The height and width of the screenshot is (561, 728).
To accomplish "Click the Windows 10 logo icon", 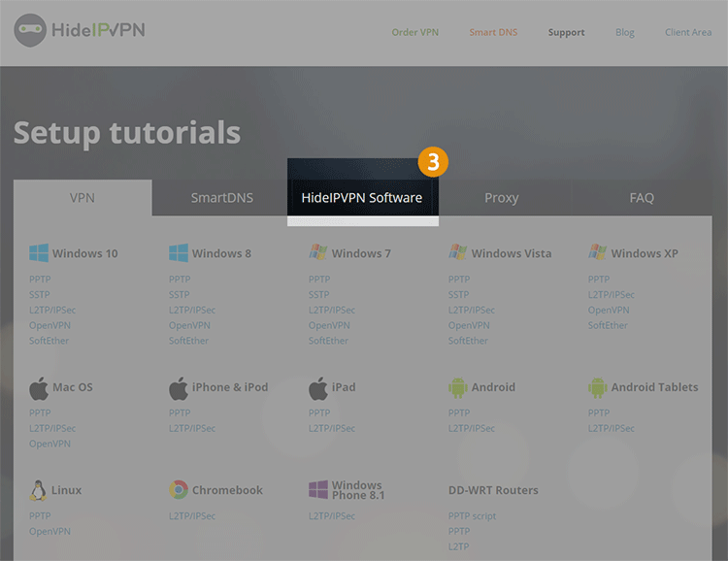I will coord(39,253).
